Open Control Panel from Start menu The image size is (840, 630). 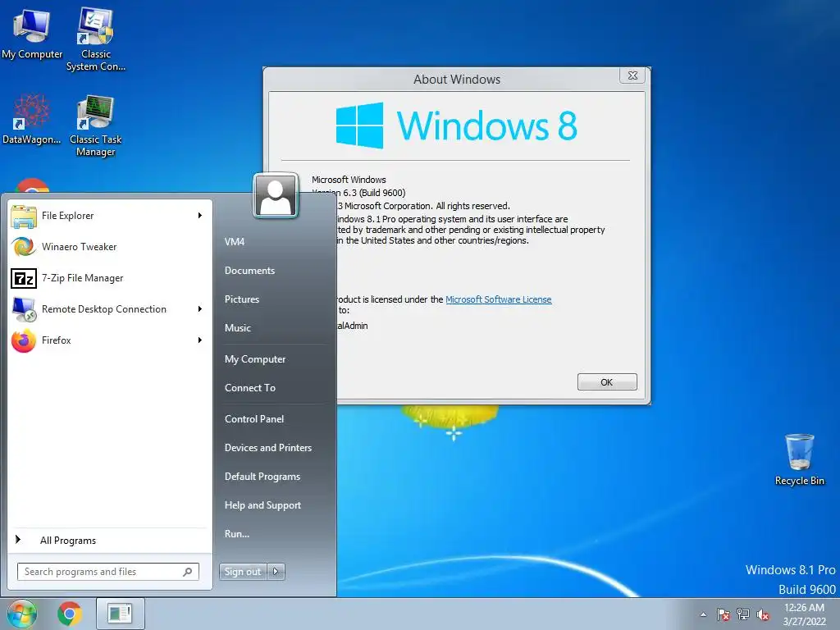pos(254,419)
